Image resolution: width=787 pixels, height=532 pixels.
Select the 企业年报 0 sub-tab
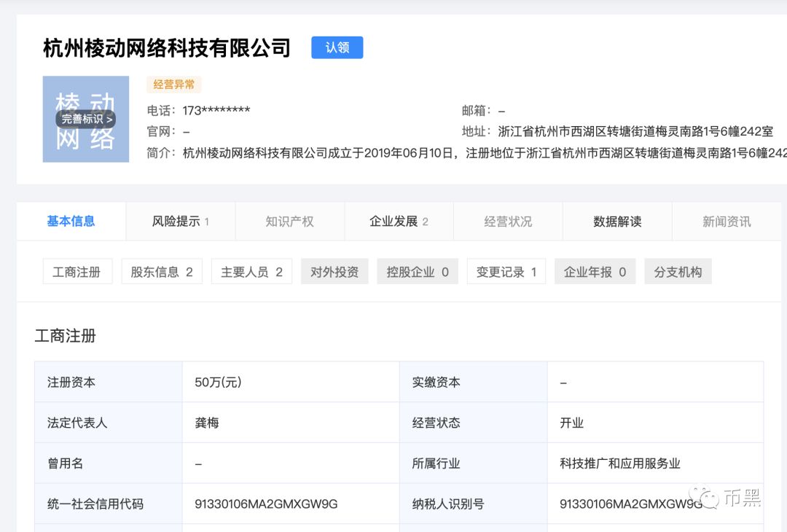(595, 272)
